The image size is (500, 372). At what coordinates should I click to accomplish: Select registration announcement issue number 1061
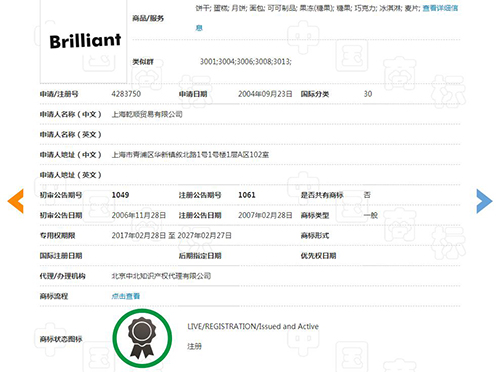247,195
